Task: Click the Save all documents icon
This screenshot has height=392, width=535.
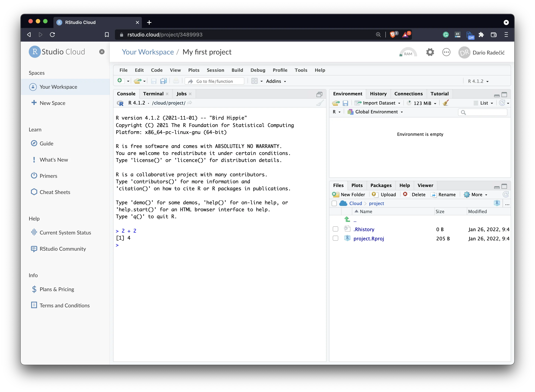Action: 163,81
